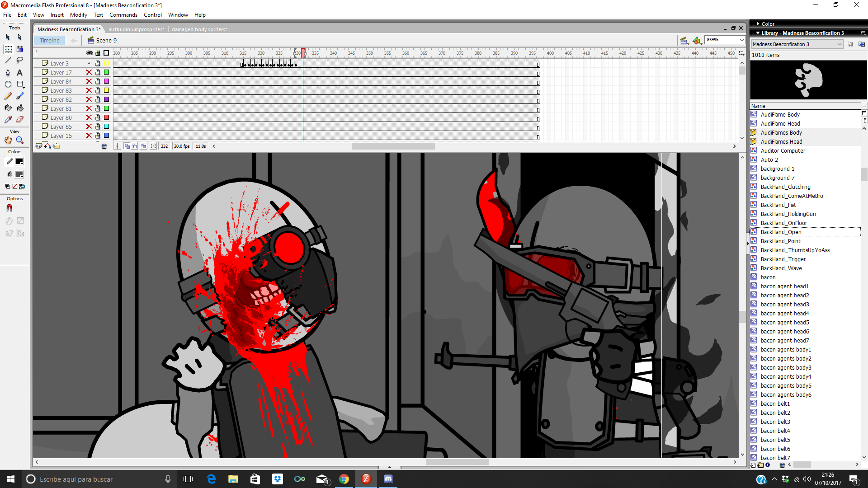The width and height of the screenshot is (868, 488).
Task: Open the Insert menu
Action: (57, 15)
